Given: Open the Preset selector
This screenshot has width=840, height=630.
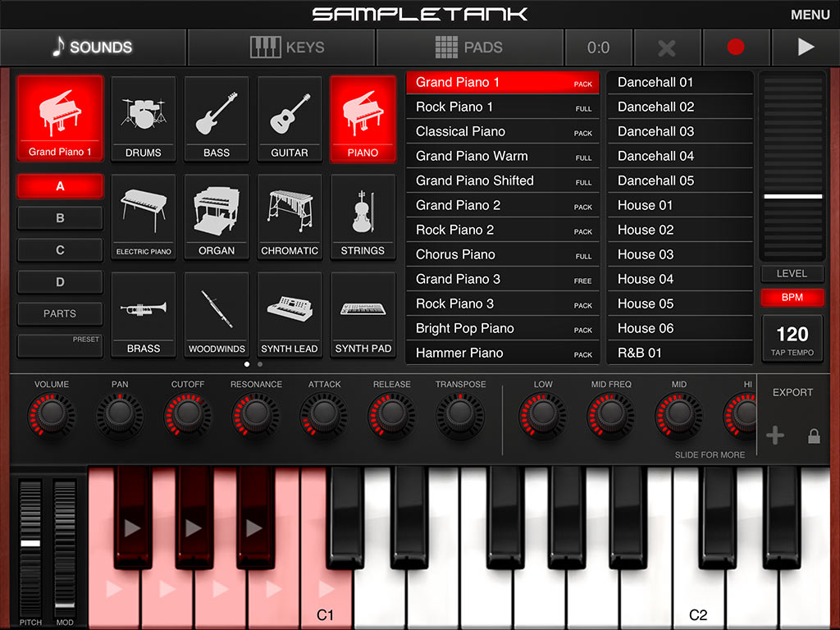Looking at the screenshot, I should (60, 345).
